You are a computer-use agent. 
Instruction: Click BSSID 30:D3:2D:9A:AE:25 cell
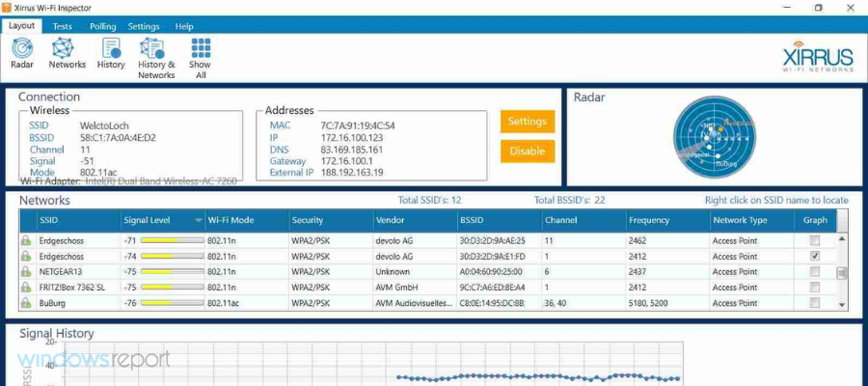pyautogui.click(x=492, y=241)
